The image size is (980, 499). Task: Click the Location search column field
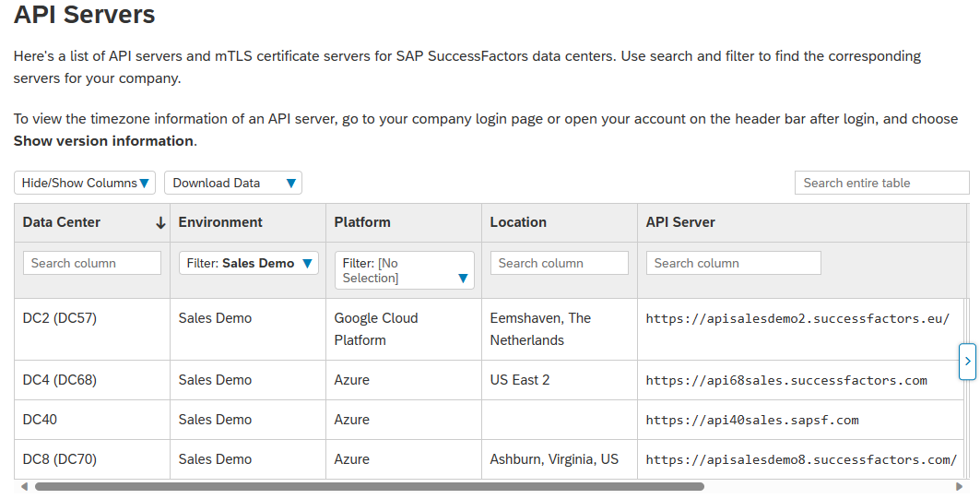click(559, 263)
